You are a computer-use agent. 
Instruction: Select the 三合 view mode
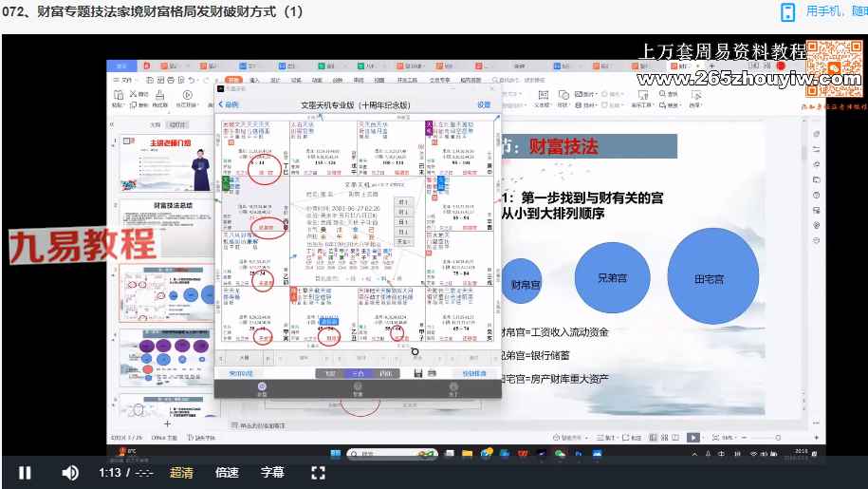tap(358, 373)
